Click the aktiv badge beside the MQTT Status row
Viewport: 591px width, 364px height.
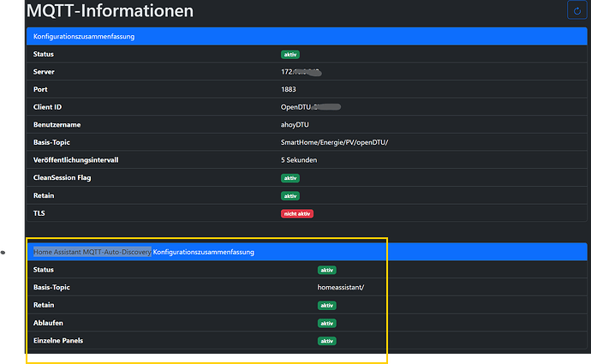(290, 55)
